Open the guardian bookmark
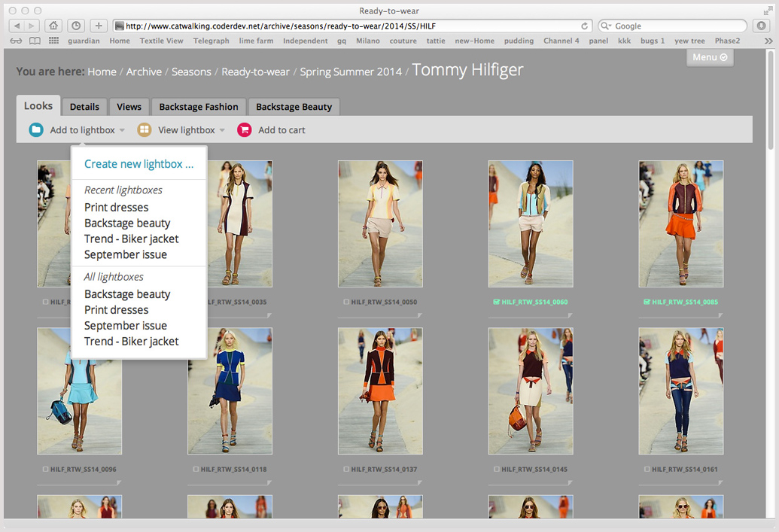This screenshot has width=779, height=532. click(x=84, y=41)
